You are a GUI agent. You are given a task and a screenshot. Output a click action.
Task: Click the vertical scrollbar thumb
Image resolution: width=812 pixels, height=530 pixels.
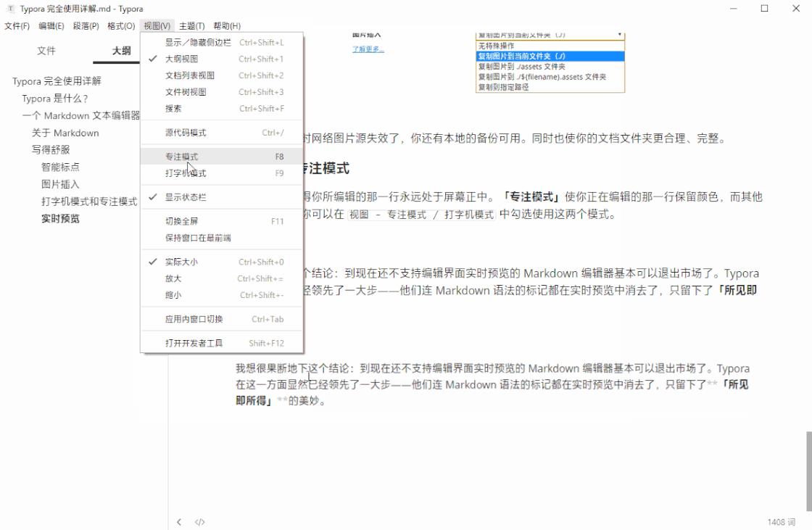(x=809, y=471)
